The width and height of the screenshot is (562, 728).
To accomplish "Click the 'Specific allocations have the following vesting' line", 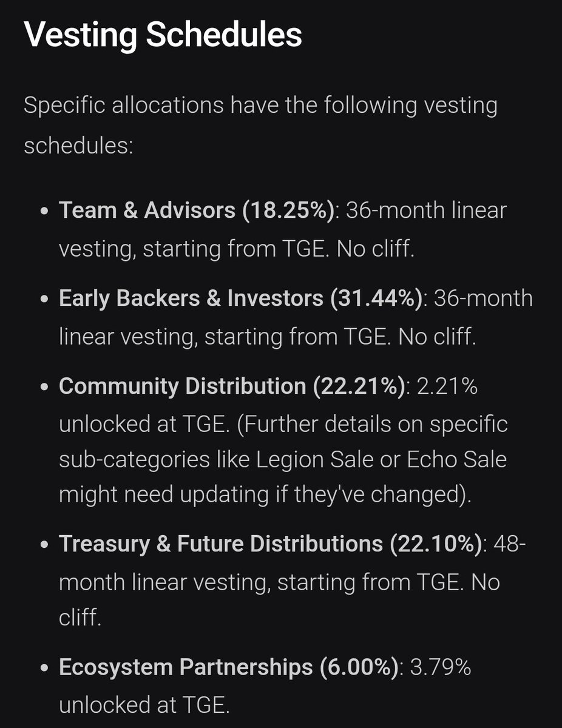I will 260,106.
